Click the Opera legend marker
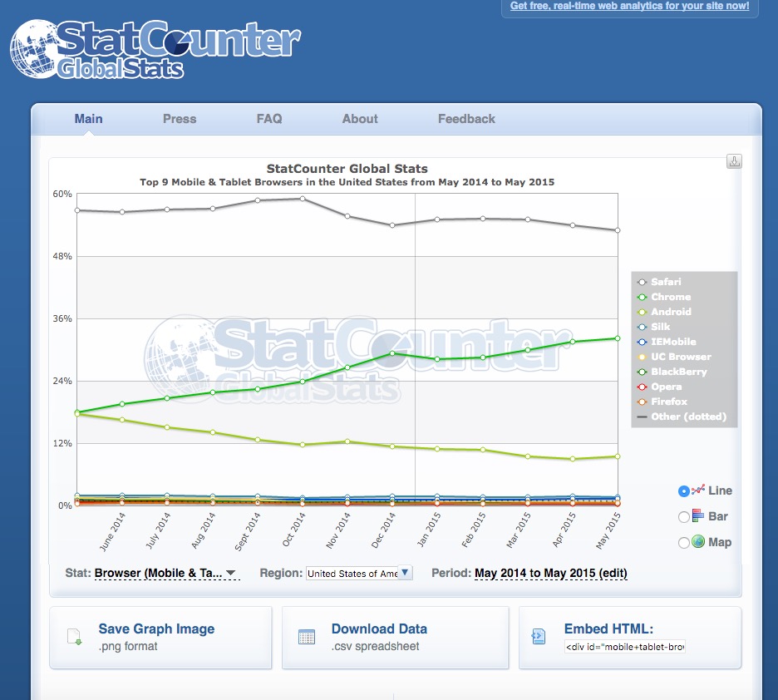 pyautogui.click(x=642, y=387)
